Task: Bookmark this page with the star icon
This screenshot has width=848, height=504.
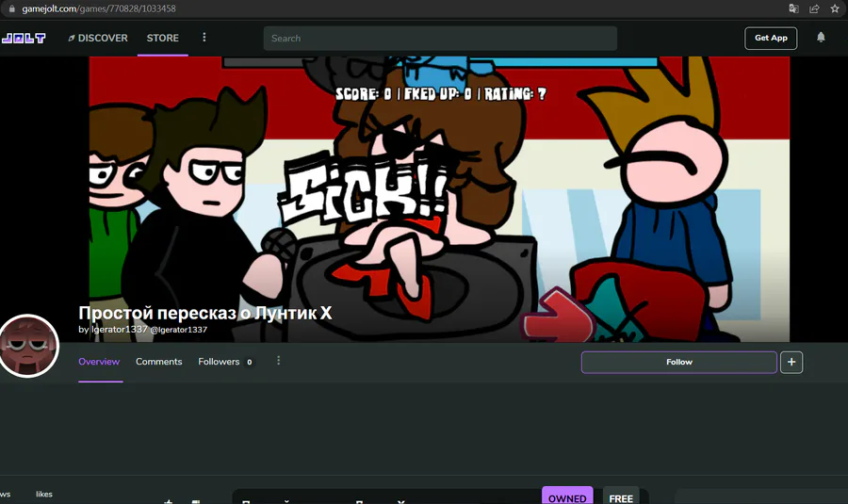Action: [x=835, y=8]
